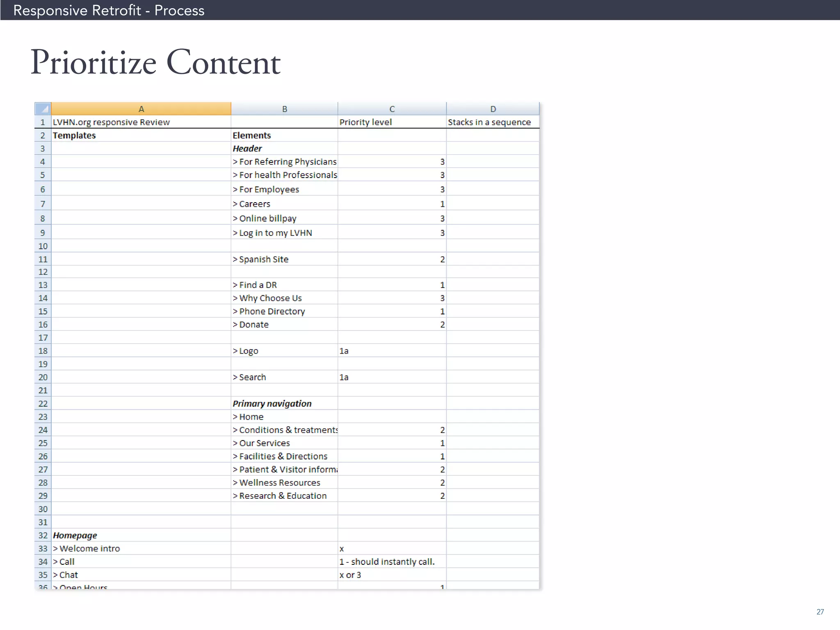Click the '1a' priority cell for Logo
The width and height of the screenshot is (840, 630).
point(392,350)
